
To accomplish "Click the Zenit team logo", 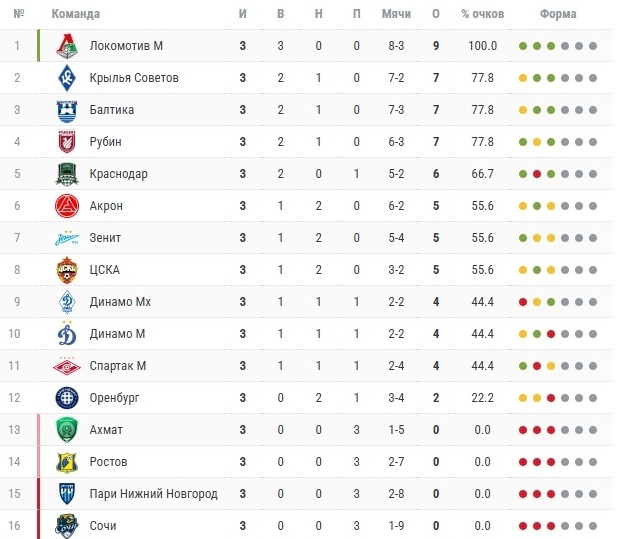I will point(67,238).
